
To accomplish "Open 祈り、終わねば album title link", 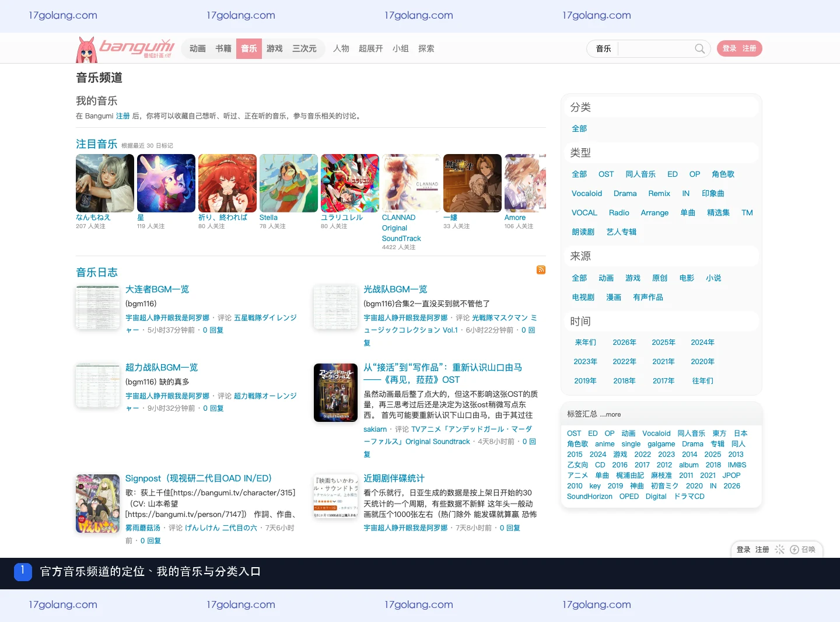I will [223, 217].
